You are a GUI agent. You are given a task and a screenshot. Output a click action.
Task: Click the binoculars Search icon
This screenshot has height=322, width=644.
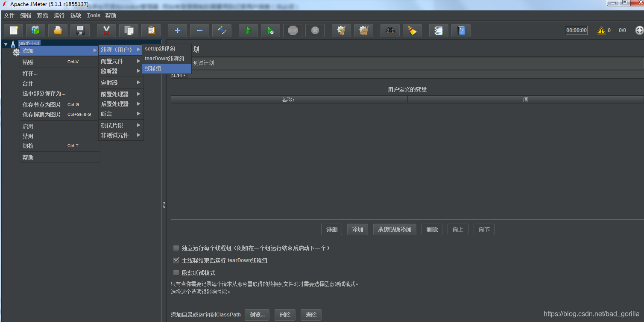point(390,30)
